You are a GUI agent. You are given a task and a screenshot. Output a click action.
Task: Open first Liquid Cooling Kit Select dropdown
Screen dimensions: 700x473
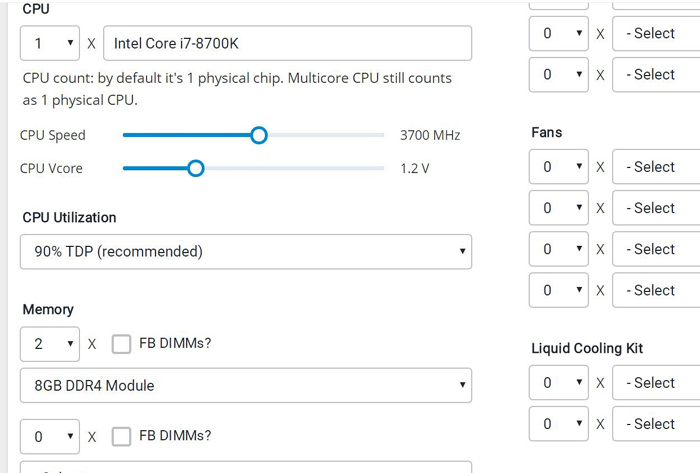tap(655, 383)
